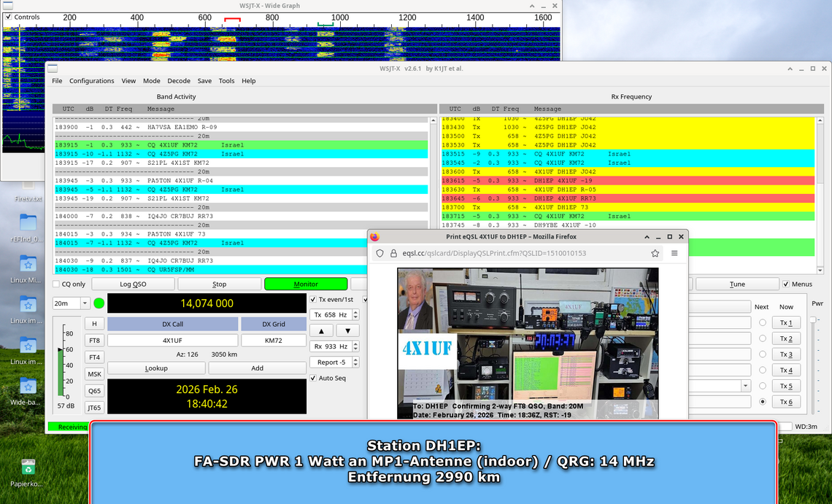Click the Log QSO button
832x504 pixels.
(134, 284)
